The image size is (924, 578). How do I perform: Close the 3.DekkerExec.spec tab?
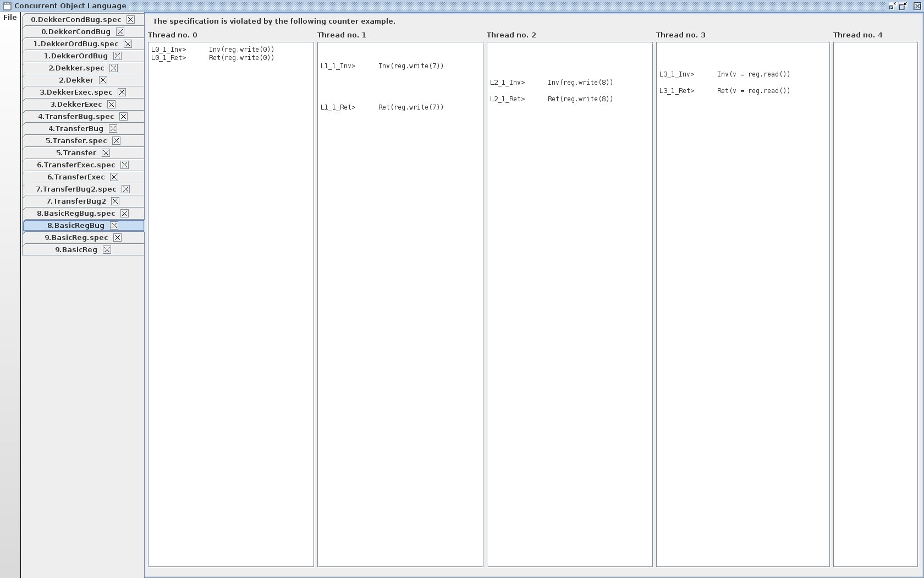point(122,92)
